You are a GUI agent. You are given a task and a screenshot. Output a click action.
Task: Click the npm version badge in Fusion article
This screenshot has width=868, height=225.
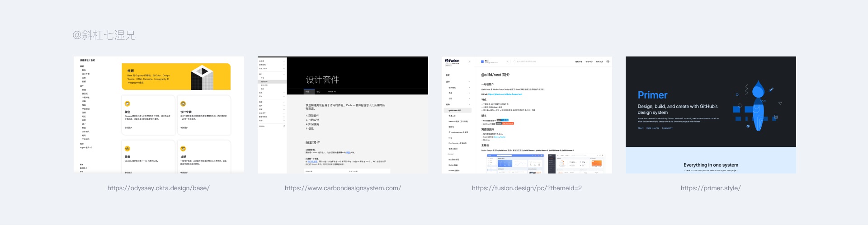502,120
